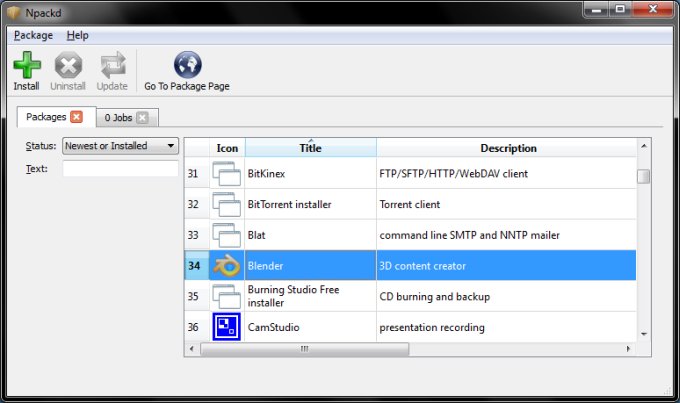680x403 pixels.
Task: Open the Package menu
Action: (x=33, y=35)
